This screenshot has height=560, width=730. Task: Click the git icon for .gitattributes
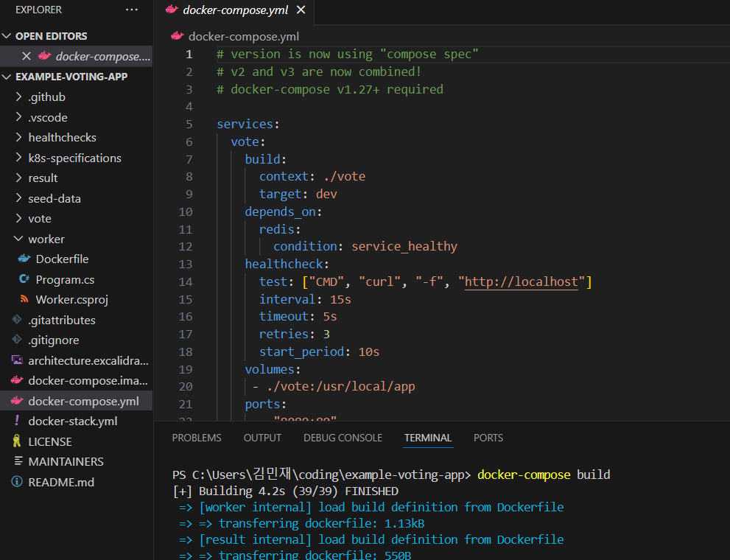pos(17,319)
